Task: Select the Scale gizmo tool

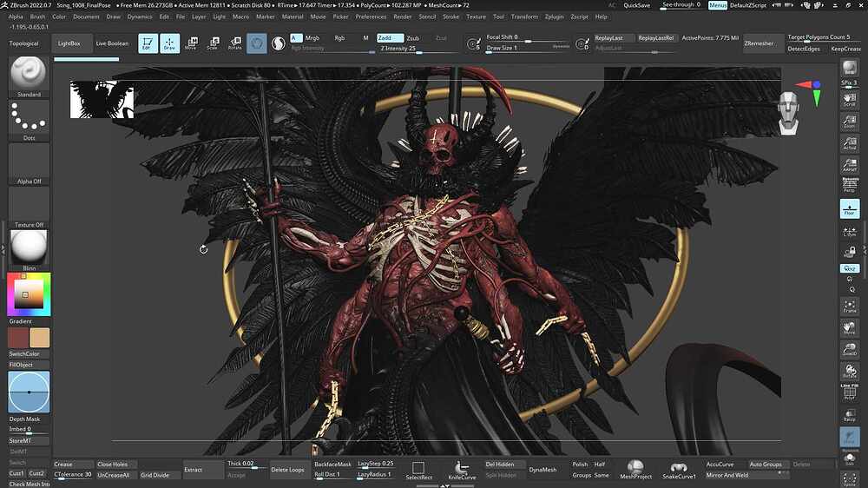Action: click(x=213, y=43)
